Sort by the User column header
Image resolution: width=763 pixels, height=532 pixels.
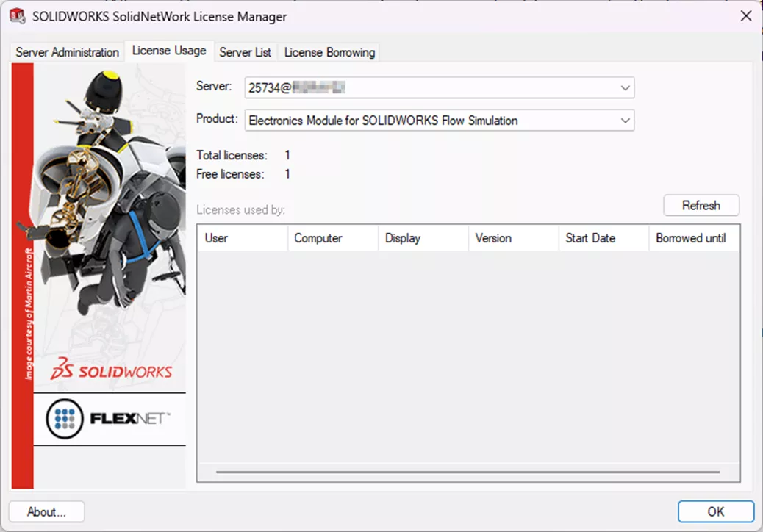click(x=241, y=238)
